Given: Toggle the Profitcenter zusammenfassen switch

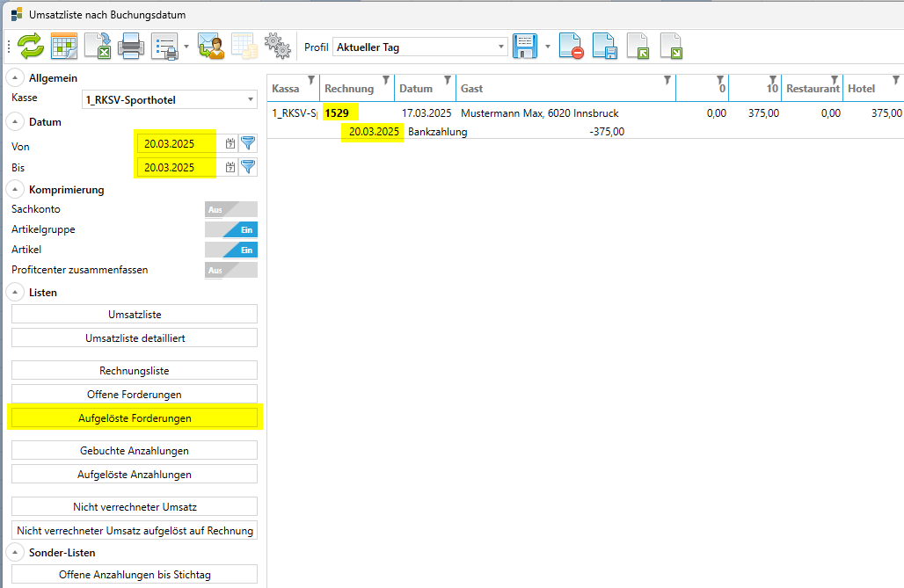Looking at the screenshot, I should pos(231,270).
